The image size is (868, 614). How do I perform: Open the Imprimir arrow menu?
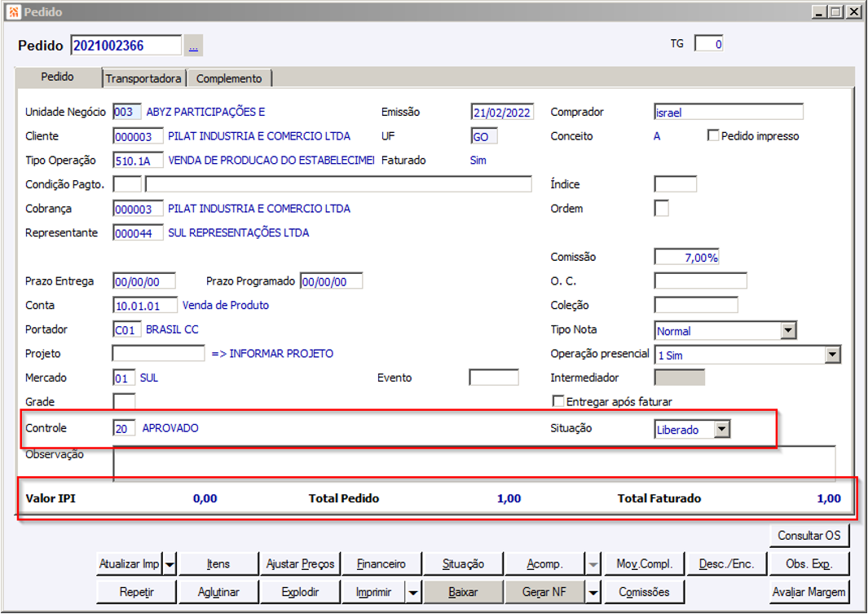point(413,593)
